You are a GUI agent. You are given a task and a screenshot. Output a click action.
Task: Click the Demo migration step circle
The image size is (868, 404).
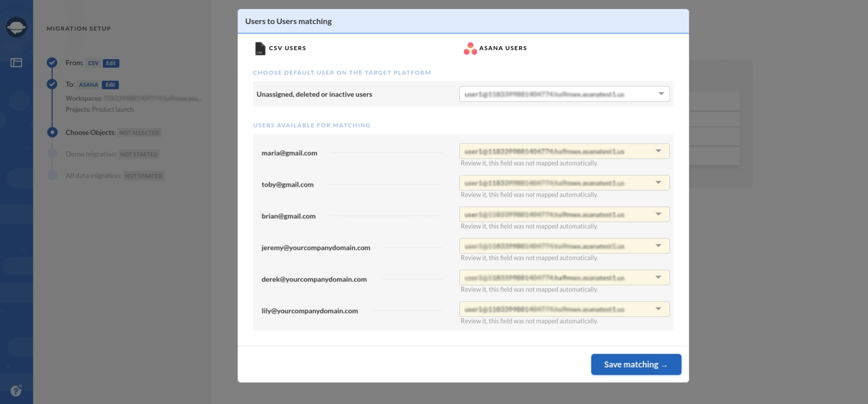(x=52, y=154)
